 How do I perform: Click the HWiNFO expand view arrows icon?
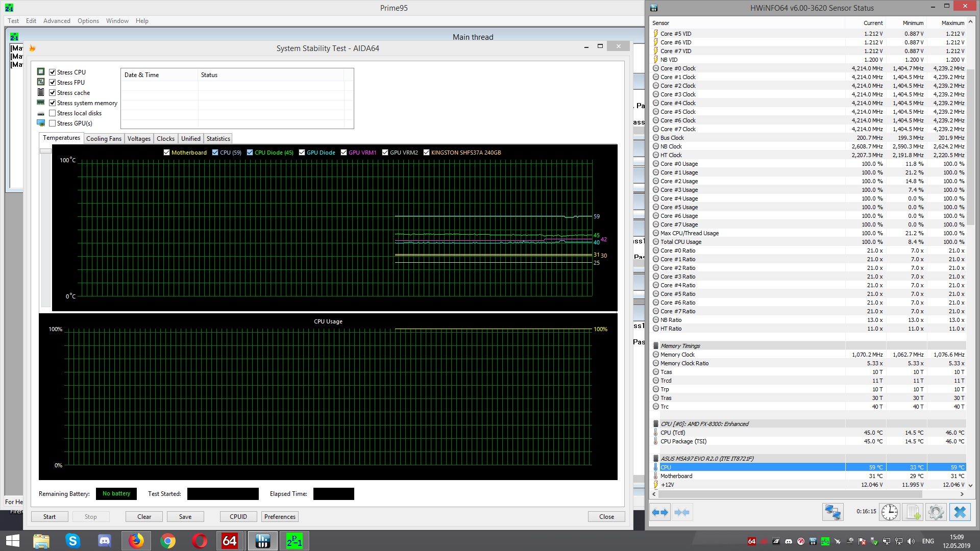point(660,512)
